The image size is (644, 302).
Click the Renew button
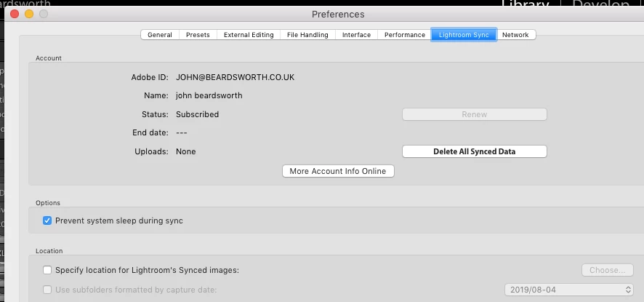coord(475,114)
